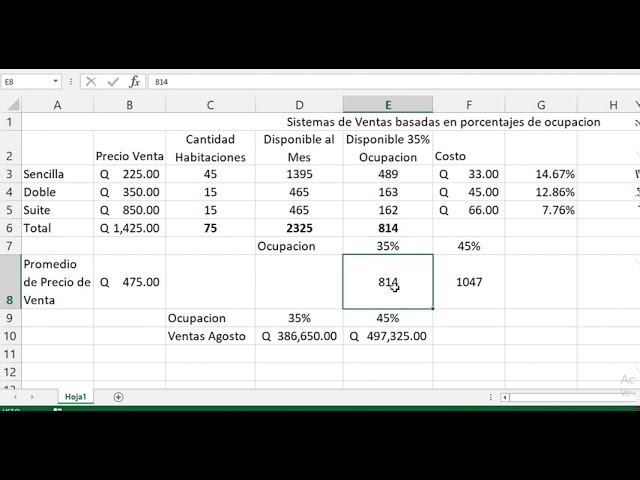The image size is (640, 480).
Task: Select the cell with value 1047
Action: (x=468, y=282)
